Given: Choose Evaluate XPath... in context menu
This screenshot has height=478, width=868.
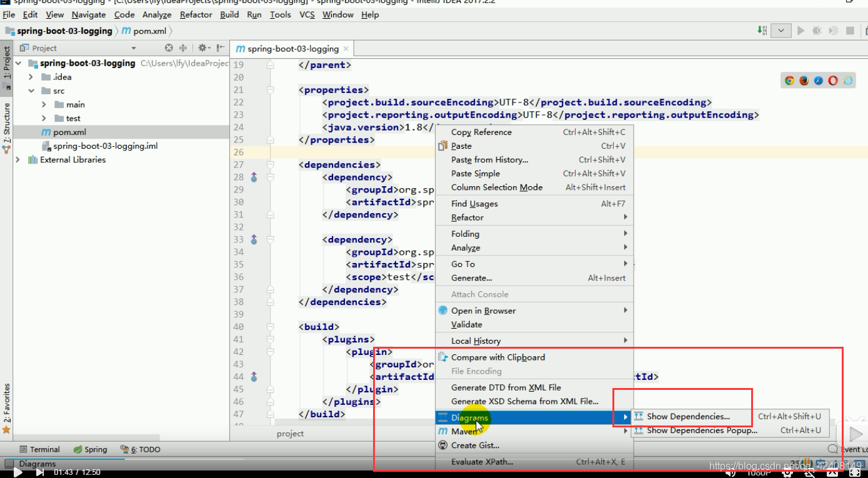Looking at the screenshot, I should coord(534,462).
